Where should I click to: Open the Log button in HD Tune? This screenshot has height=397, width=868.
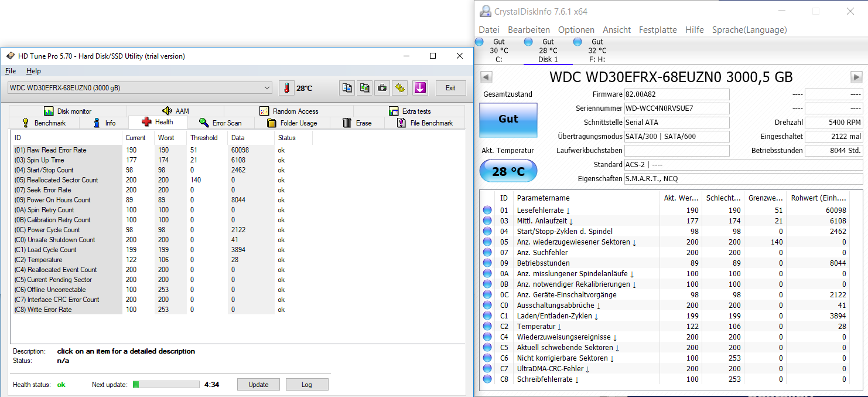(x=307, y=385)
